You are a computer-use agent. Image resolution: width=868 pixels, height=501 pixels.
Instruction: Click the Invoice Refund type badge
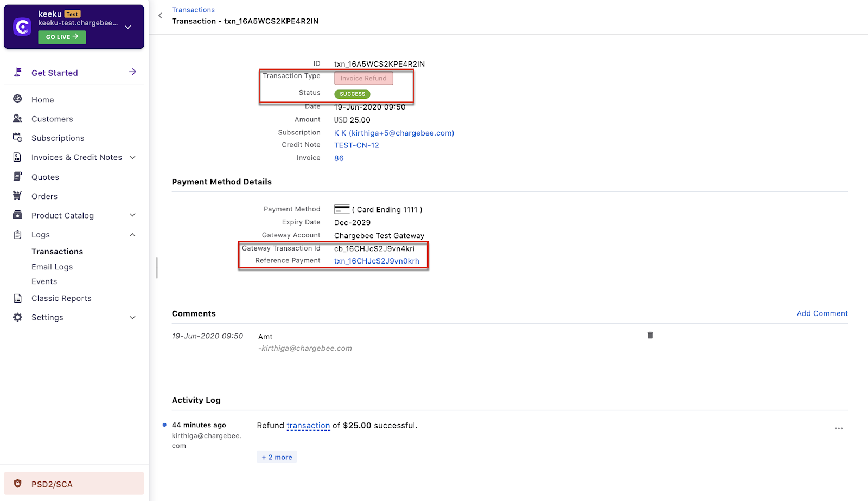coord(363,78)
